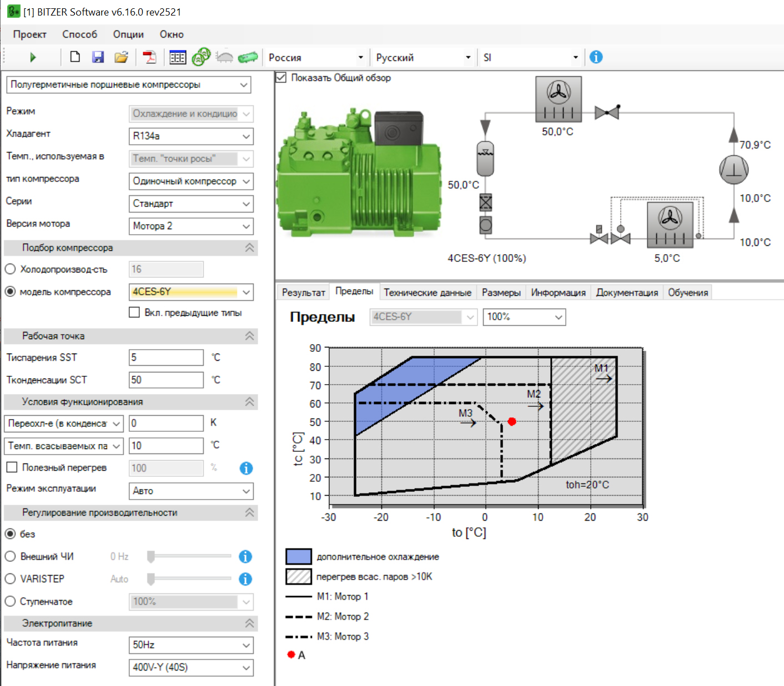Open the Русский language dropdown
Screen dimensions: 784x686
pos(423,57)
